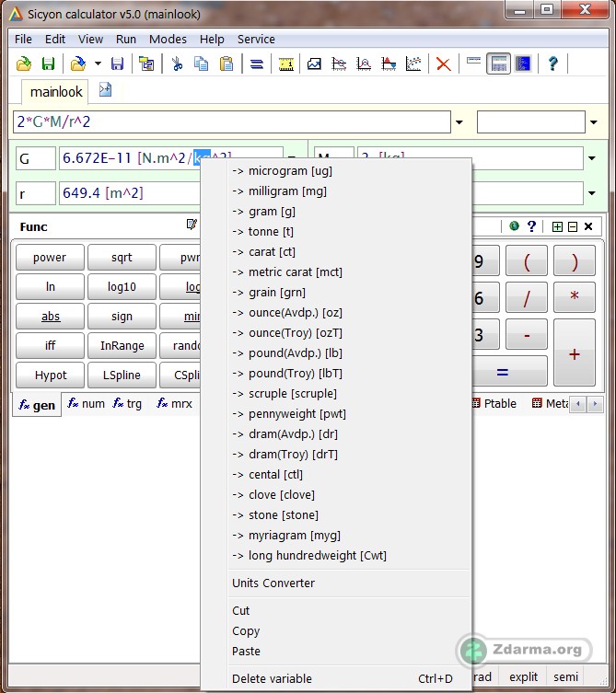The height and width of the screenshot is (693, 616).
Task: Click the yellow ruler units icon
Action: point(286,64)
